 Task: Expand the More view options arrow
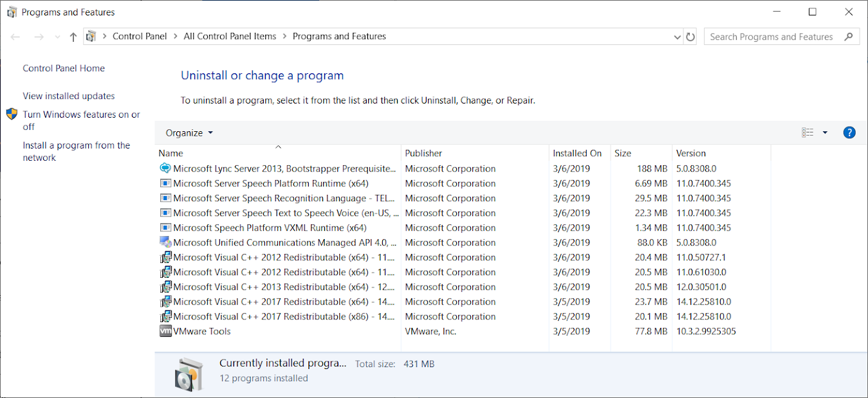coord(825,132)
